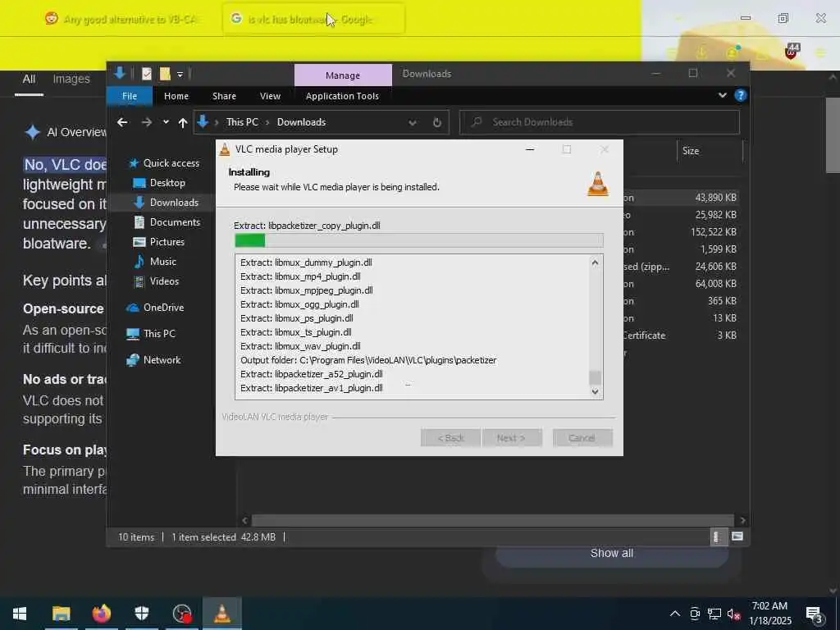Screen dimensions: 840x630
Task: Select the libmux_mp4_plugin.dll log line
Action: pos(300,276)
